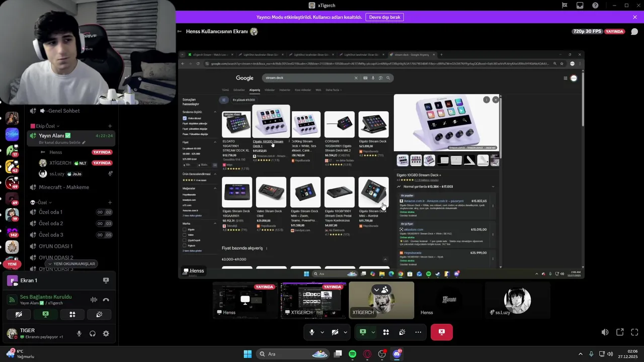The image size is (644, 362).
Task: Enter fullscreen for the stream
Action: tap(634, 332)
